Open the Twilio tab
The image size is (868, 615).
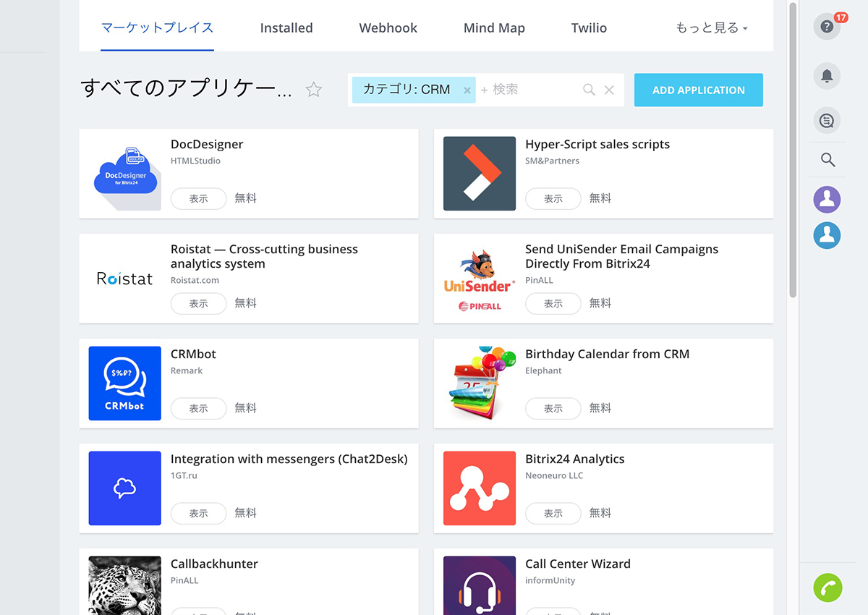coord(589,28)
